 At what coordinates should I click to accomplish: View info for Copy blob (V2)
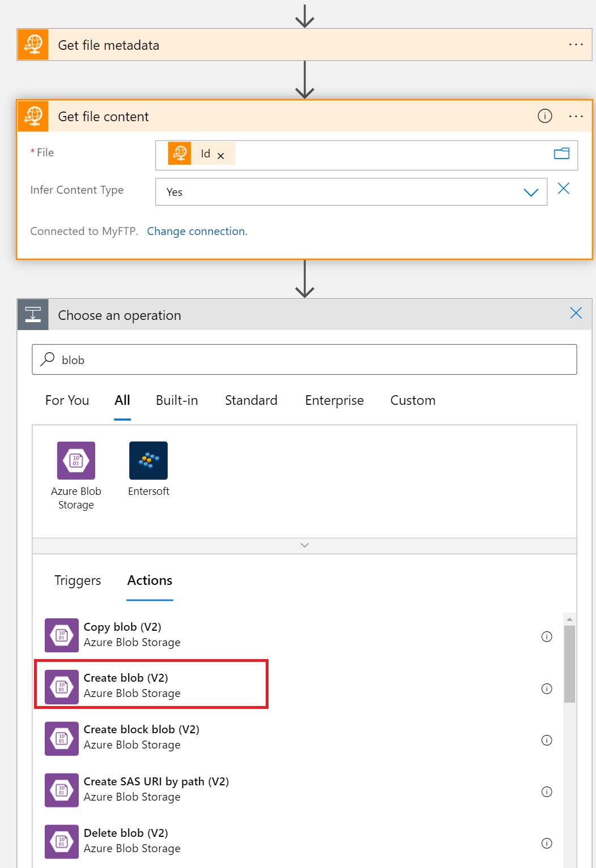point(546,636)
